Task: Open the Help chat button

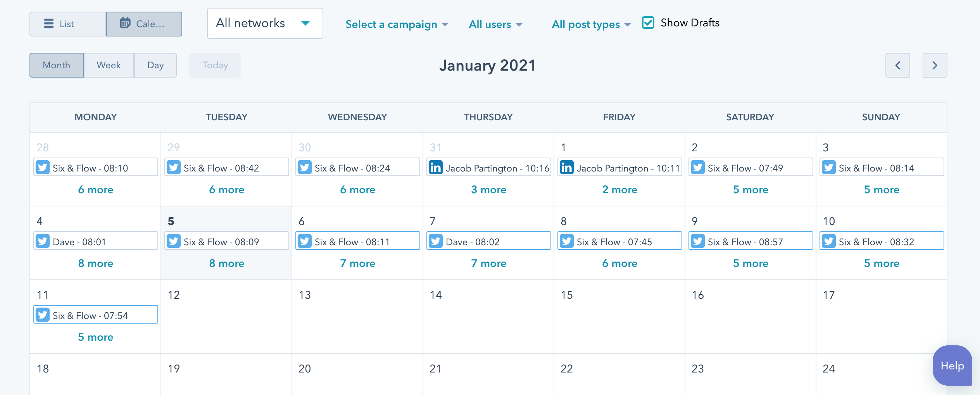Action: click(x=952, y=366)
